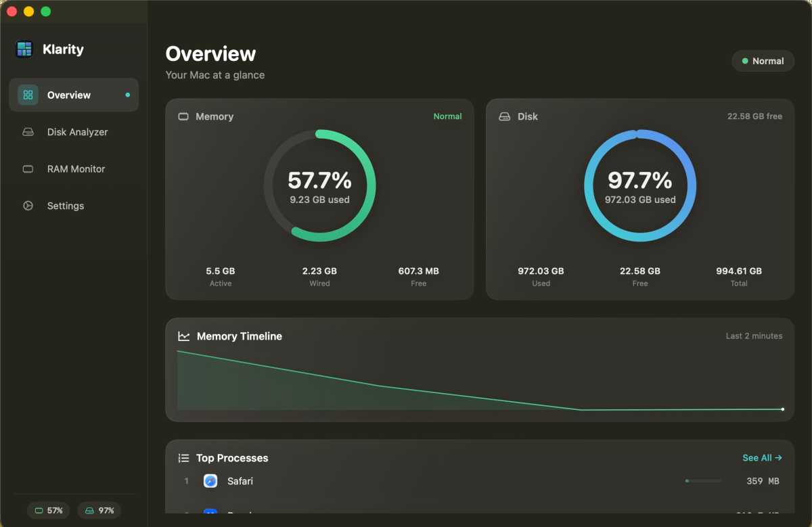Screen dimensions: 812x527
Task: Click the Settings gauge icon in sidebar
Action: click(28, 206)
